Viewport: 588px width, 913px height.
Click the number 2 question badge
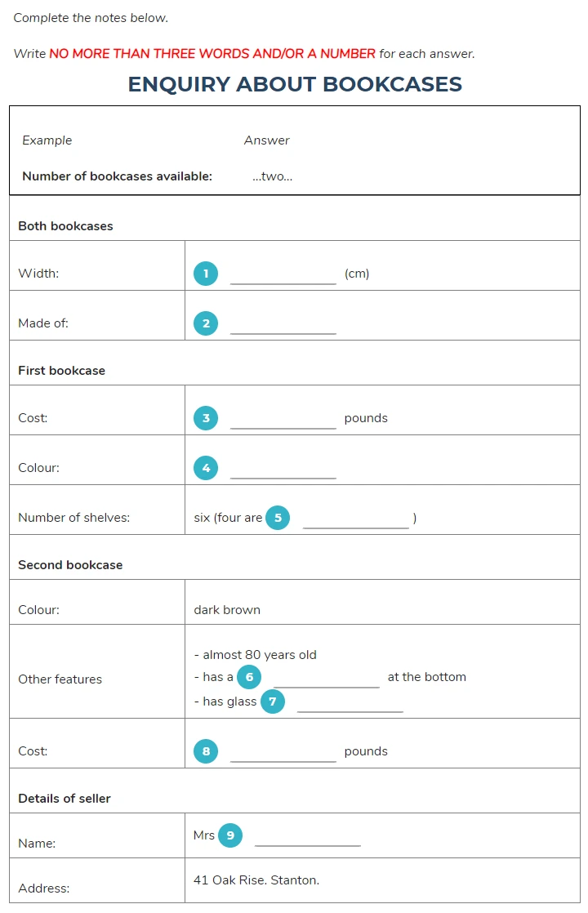[206, 323]
